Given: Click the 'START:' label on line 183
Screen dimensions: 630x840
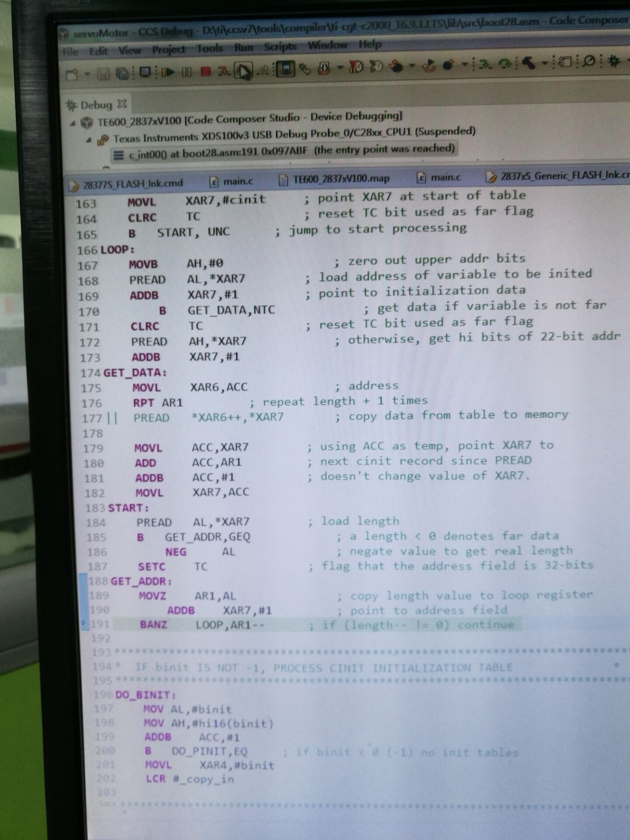Looking at the screenshot, I should point(128,508).
